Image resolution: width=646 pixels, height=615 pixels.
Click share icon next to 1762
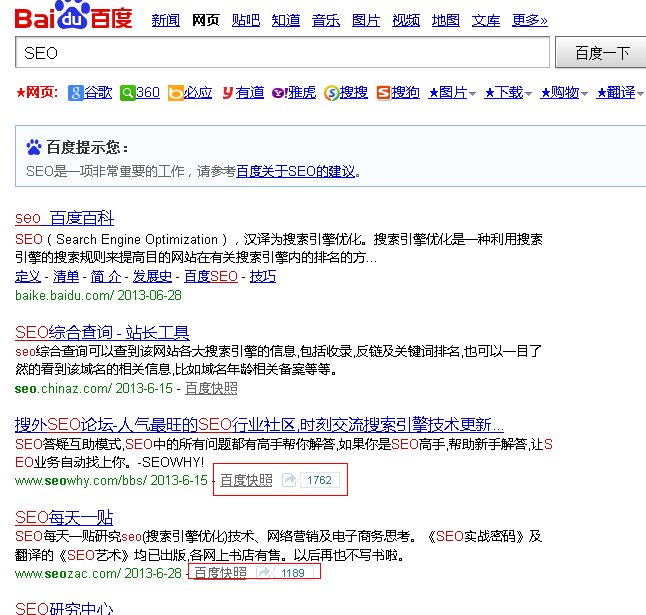point(289,480)
